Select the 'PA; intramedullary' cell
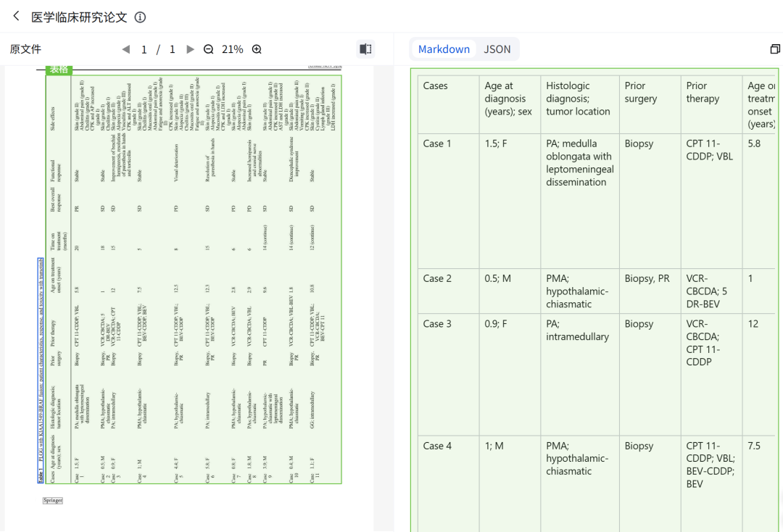The image size is (783, 532). [580, 375]
